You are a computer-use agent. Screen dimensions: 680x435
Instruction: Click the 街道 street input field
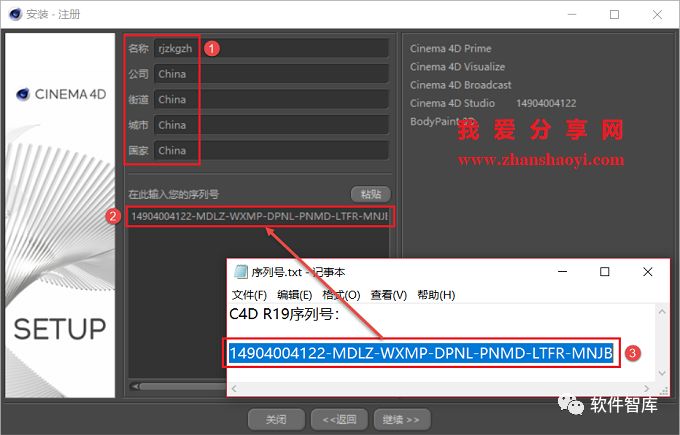pos(271,99)
